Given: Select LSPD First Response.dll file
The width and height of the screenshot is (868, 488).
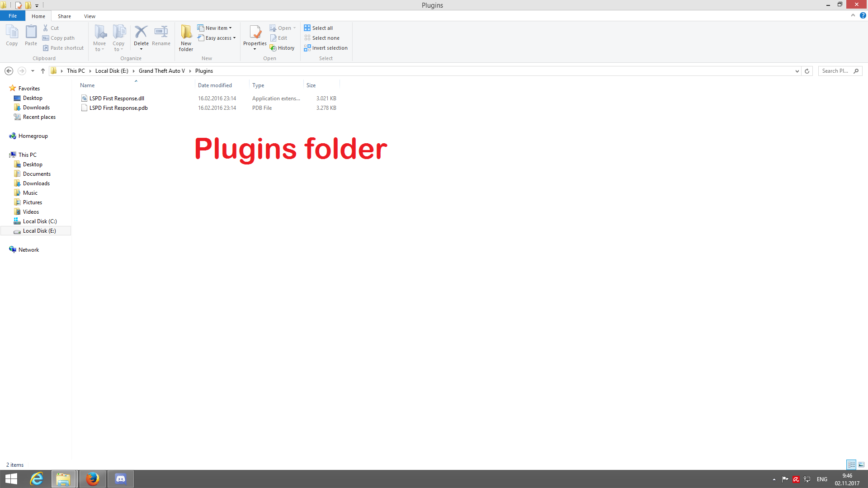Looking at the screenshot, I should [117, 99].
